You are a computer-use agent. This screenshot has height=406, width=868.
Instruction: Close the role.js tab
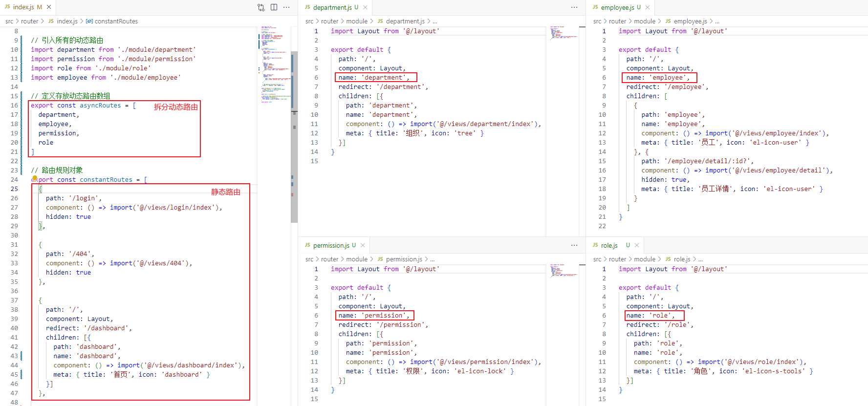[637, 245]
